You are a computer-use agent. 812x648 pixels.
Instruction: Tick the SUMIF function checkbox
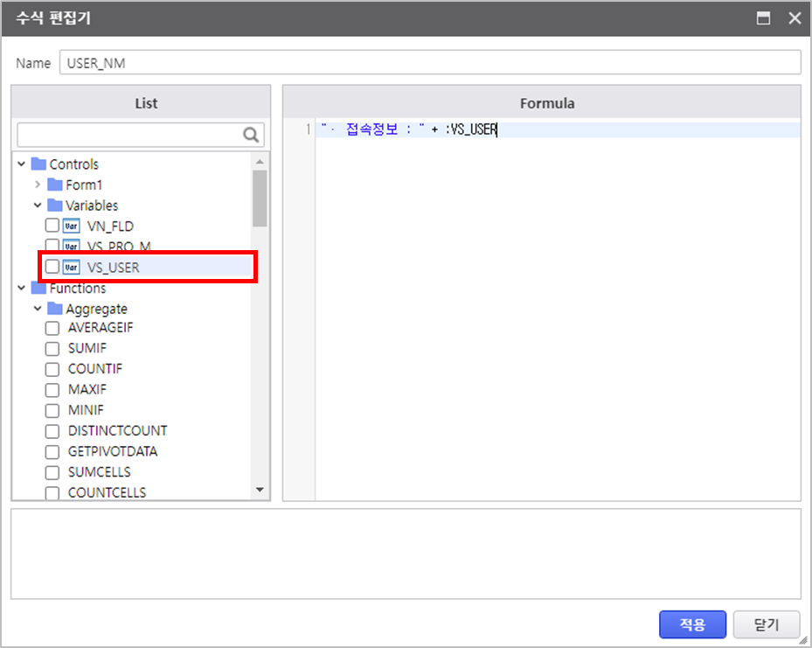52,349
